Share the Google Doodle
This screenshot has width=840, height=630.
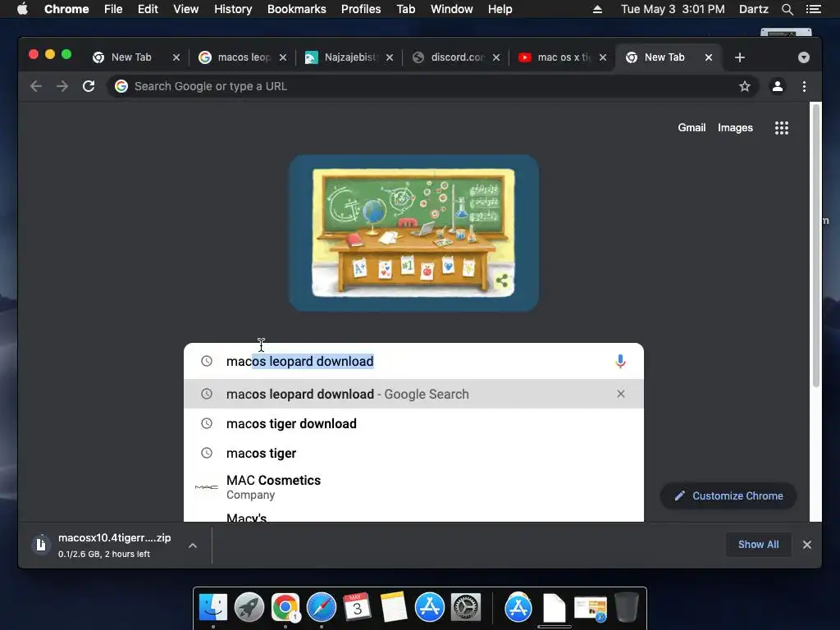click(502, 281)
